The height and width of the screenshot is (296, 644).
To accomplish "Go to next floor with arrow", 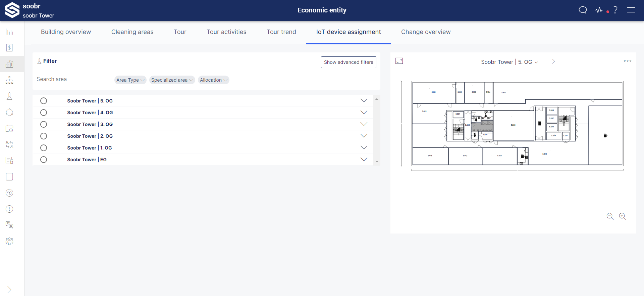I will 553,61.
